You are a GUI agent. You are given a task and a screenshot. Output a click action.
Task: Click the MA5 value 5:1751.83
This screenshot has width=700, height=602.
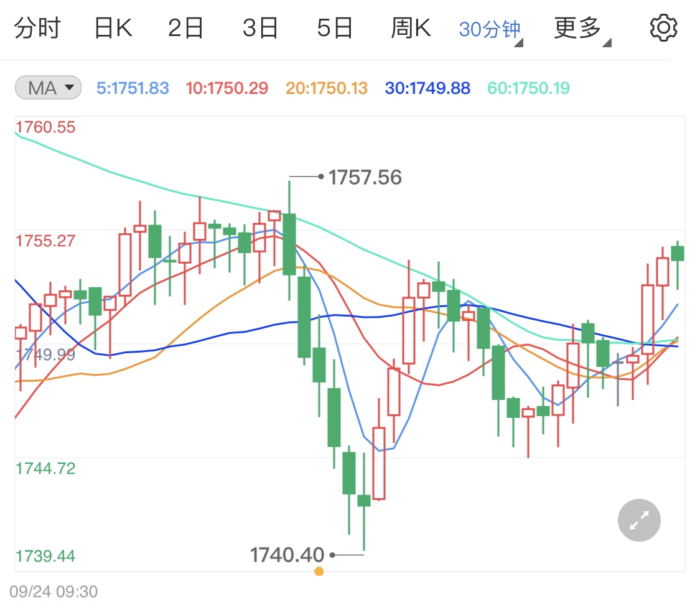(133, 88)
